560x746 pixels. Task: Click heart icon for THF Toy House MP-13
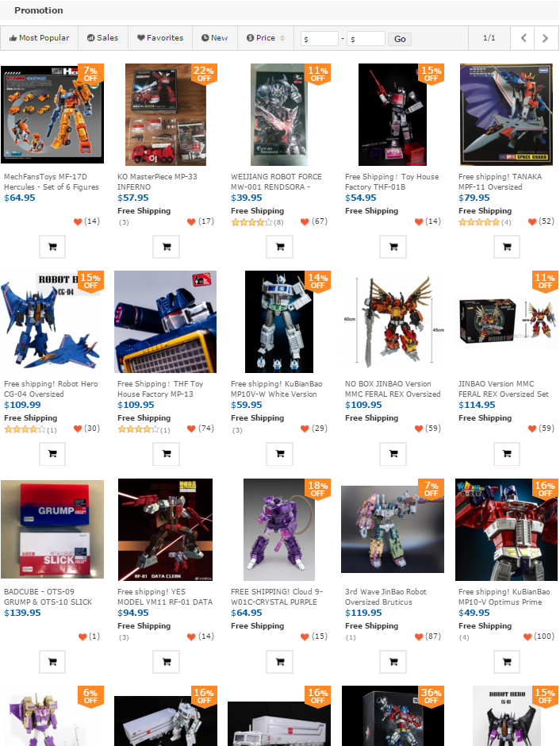[191, 429]
